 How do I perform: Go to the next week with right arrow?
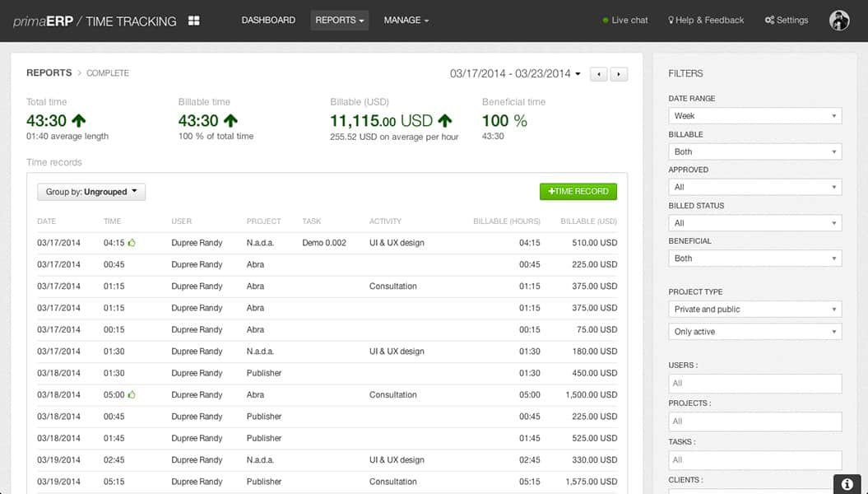[619, 74]
